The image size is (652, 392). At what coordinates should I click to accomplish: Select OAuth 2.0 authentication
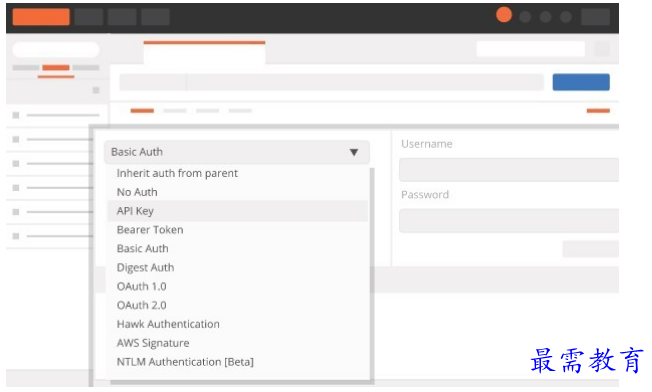coord(141,305)
